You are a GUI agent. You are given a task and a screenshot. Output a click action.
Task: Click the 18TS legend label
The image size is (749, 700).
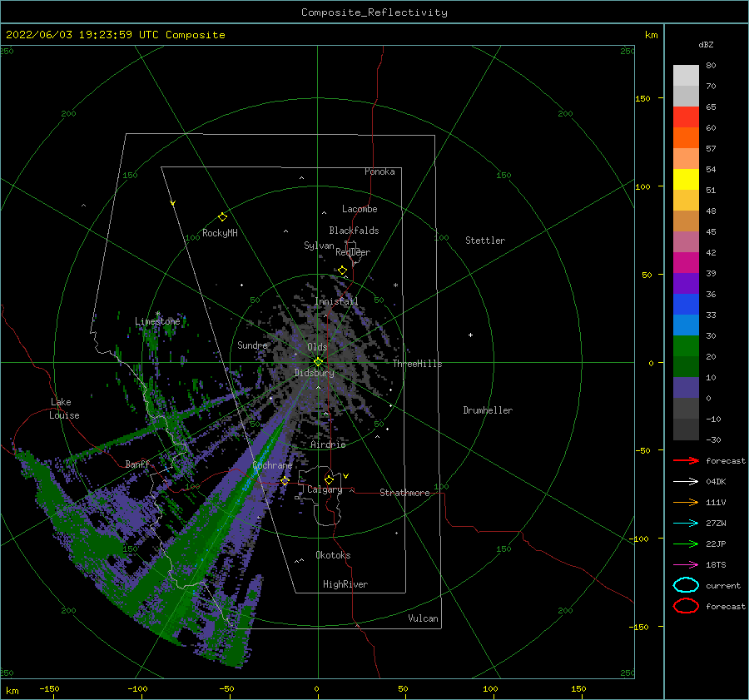coord(716,565)
